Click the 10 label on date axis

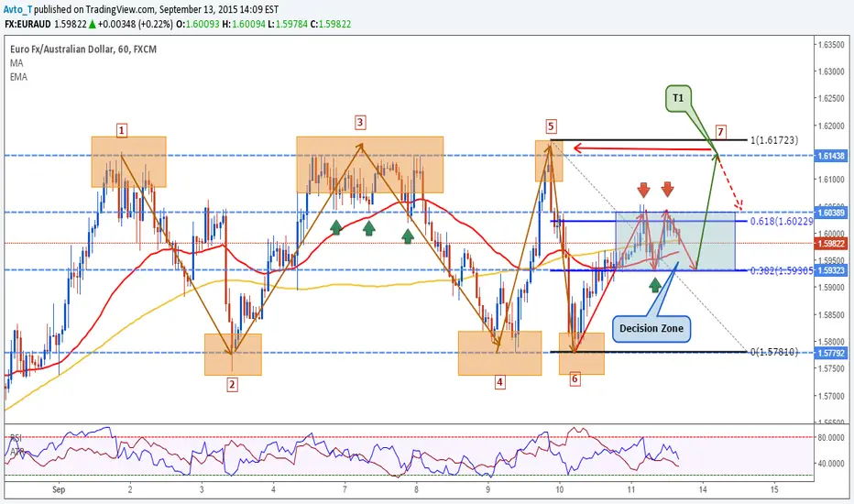[559, 489]
